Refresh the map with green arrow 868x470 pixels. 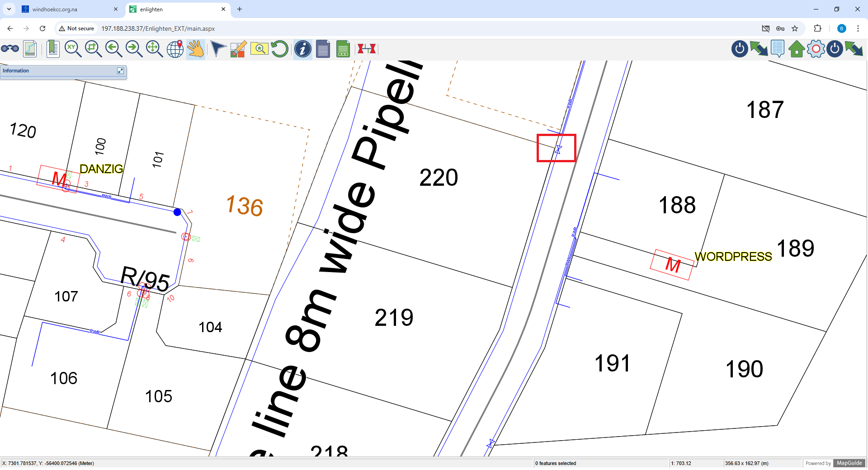pos(280,49)
